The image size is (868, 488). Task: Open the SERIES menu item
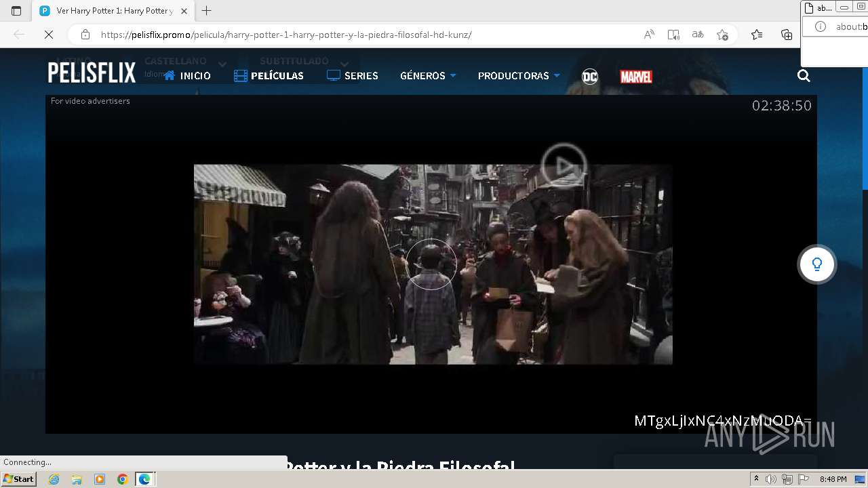tap(353, 76)
